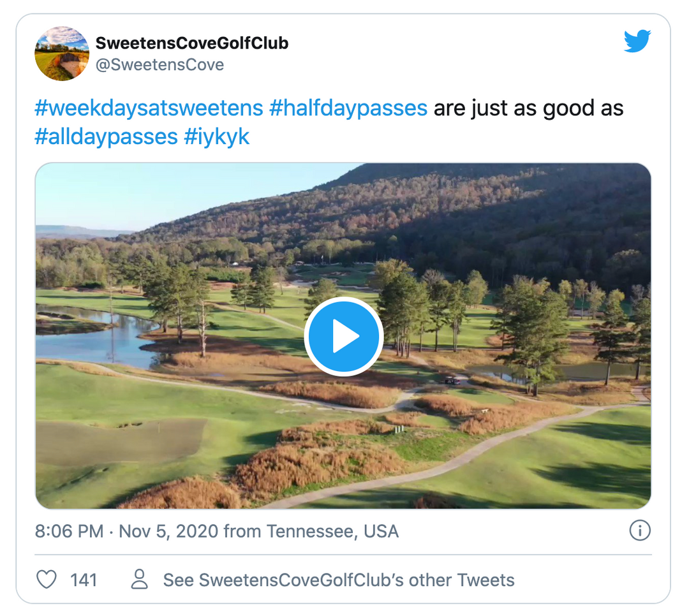See SweetensCoveGolfClub's other Tweets
The width and height of the screenshot is (689, 616).
coord(339,580)
